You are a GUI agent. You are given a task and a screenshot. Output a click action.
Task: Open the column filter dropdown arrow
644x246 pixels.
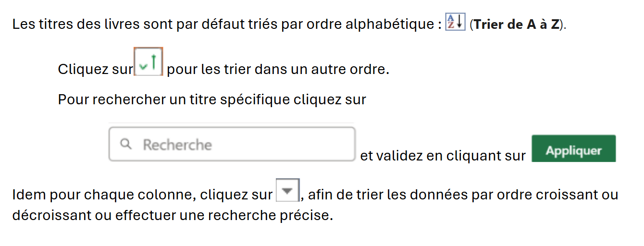coord(287,191)
